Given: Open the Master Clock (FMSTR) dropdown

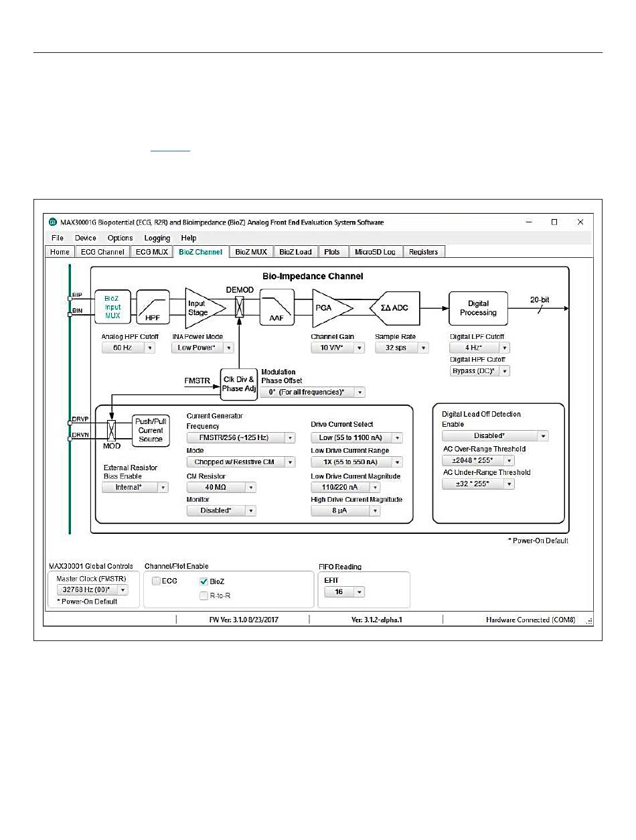Looking at the screenshot, I should [x=92, y=590].
